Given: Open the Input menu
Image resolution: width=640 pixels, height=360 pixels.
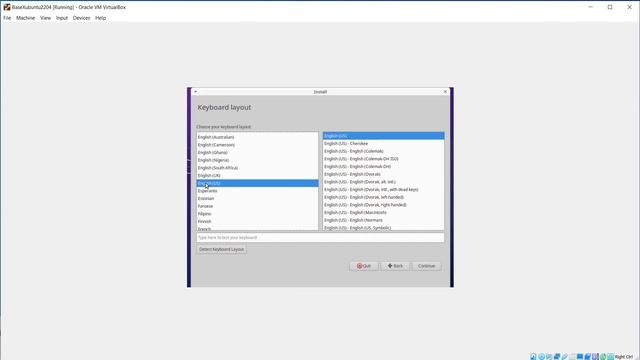Looking at the screenshot, I should [x=62, y=18].
